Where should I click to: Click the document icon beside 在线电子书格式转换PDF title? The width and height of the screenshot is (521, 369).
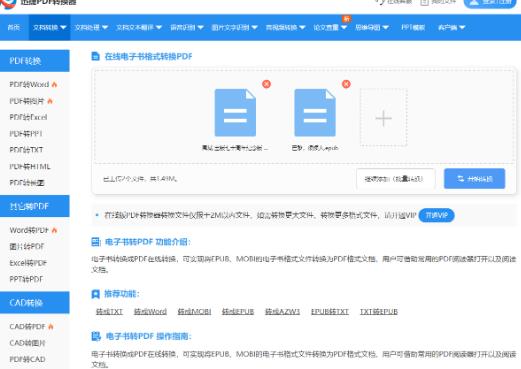coord(95,56)
